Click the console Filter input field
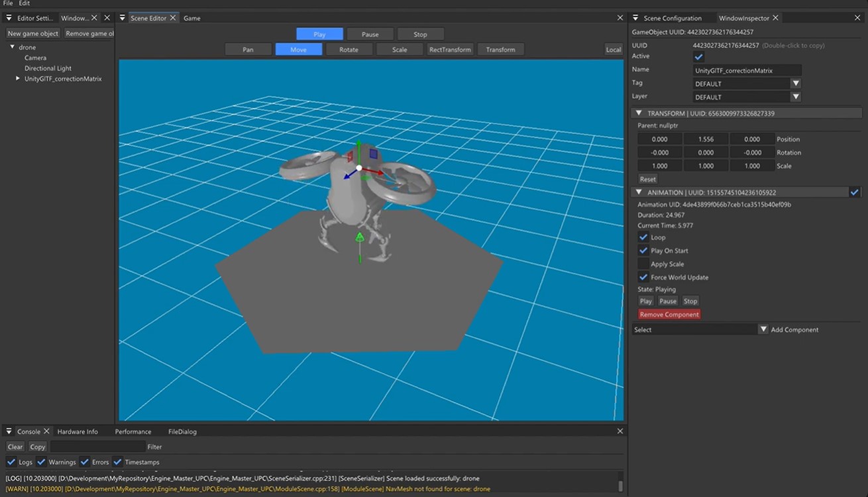 [x=97, y=447]
